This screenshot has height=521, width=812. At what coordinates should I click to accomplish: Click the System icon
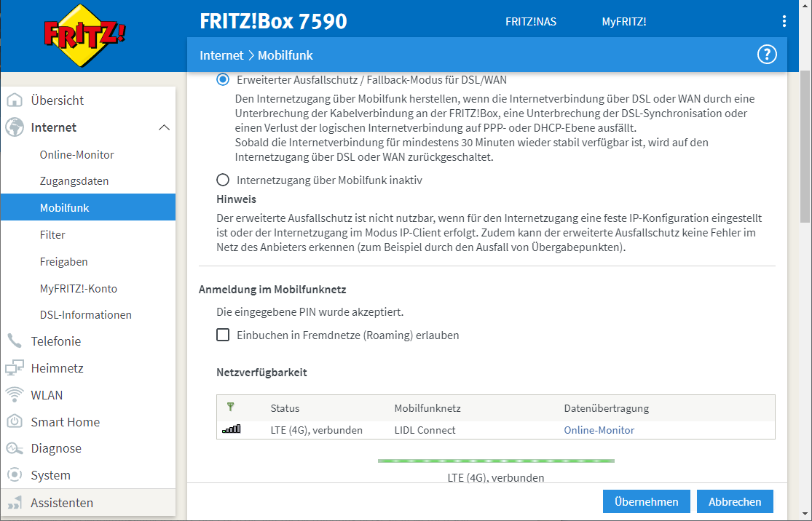[15, 475]
